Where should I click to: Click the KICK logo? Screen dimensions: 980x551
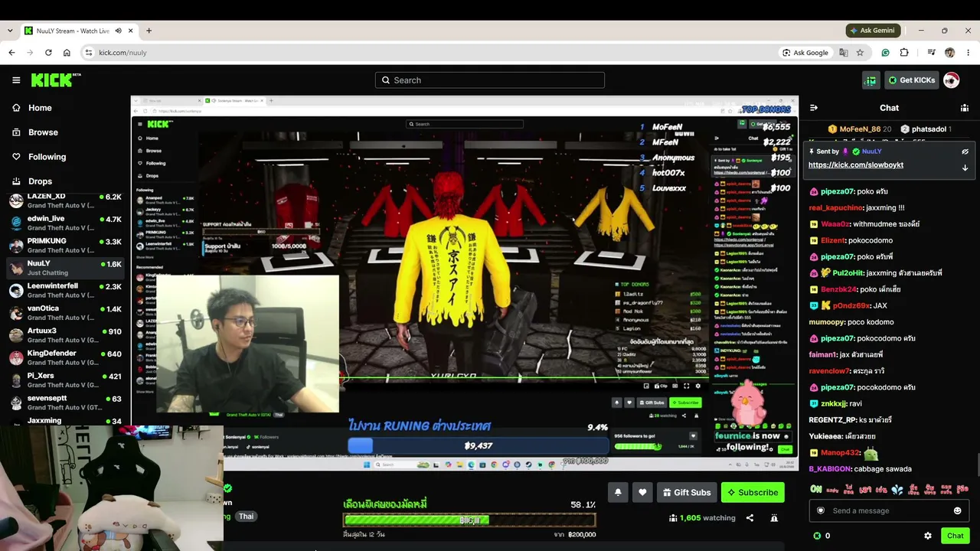tap(56, 80)
